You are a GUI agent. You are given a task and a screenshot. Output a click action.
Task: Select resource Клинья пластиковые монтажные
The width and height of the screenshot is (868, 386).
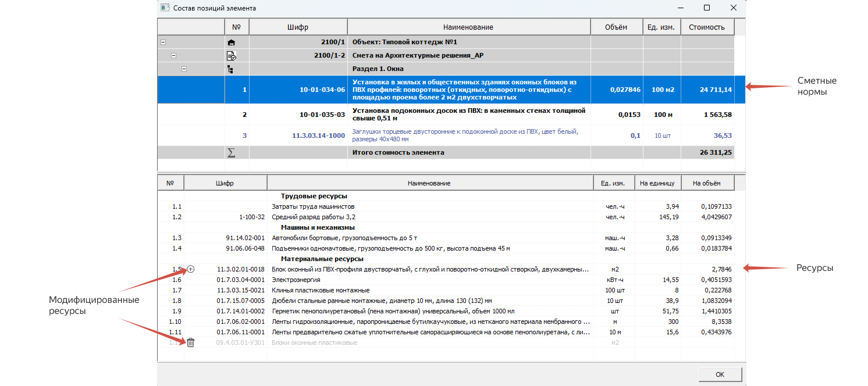coord(446,290)
